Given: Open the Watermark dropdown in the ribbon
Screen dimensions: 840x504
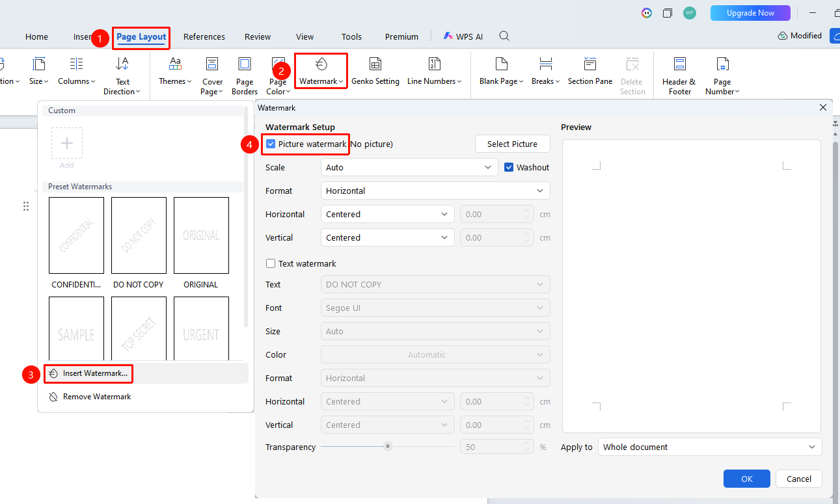Looking at the screenshot, I should 321,72.
